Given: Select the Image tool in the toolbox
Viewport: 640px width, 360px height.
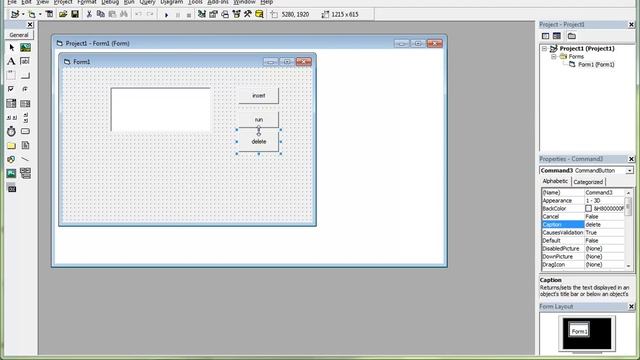Looking at the screenshot, I should pos(11,173).
